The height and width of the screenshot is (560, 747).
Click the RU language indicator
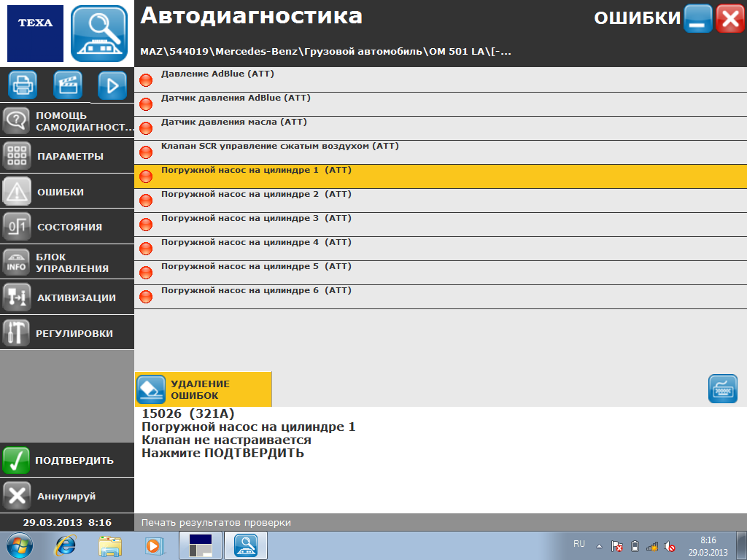point(578,544)
